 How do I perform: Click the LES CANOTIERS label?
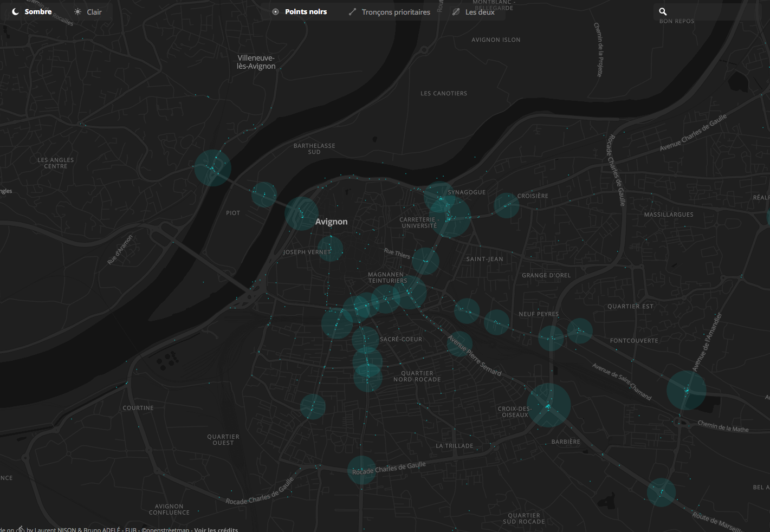tap(444, 93)
